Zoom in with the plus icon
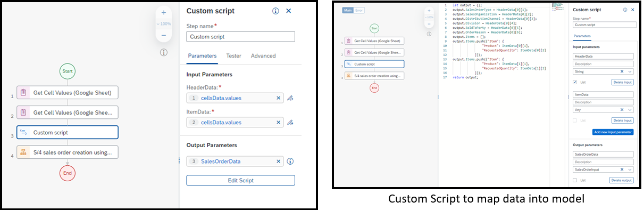This screenshot has height=210, width=644. (x=163, y=12)
